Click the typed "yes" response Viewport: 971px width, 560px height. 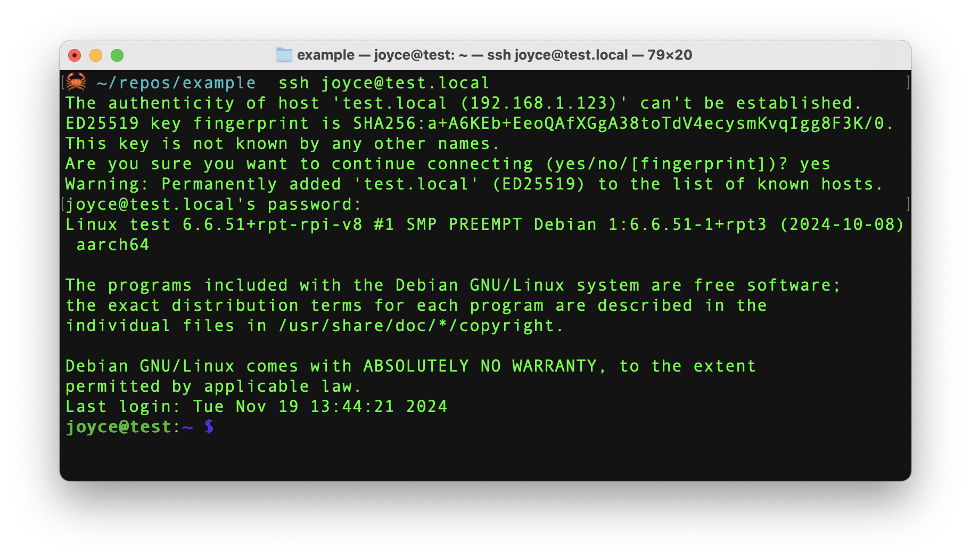(x=815, y=164)
